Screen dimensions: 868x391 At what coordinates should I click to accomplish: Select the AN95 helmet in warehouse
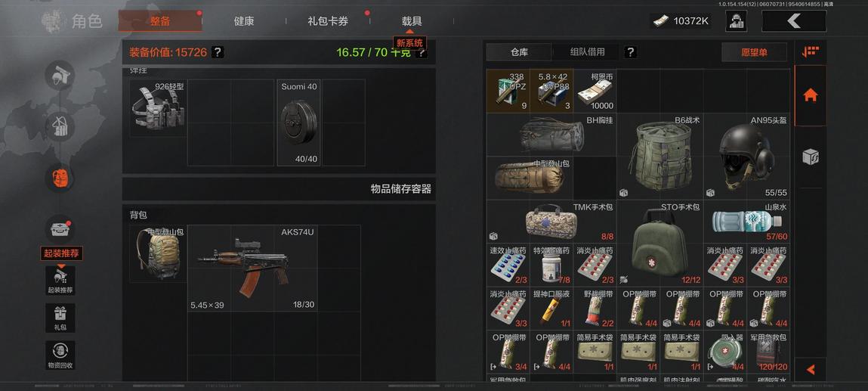tap(747, 157)
